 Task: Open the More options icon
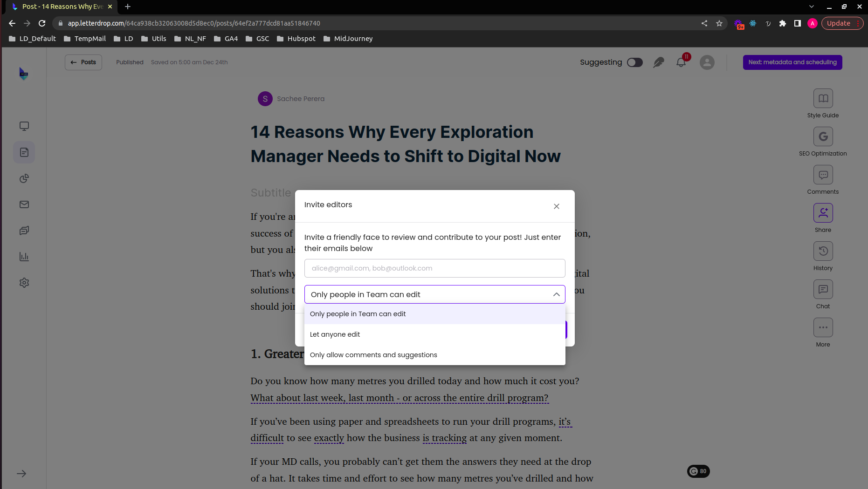click(x=823, y=327)
